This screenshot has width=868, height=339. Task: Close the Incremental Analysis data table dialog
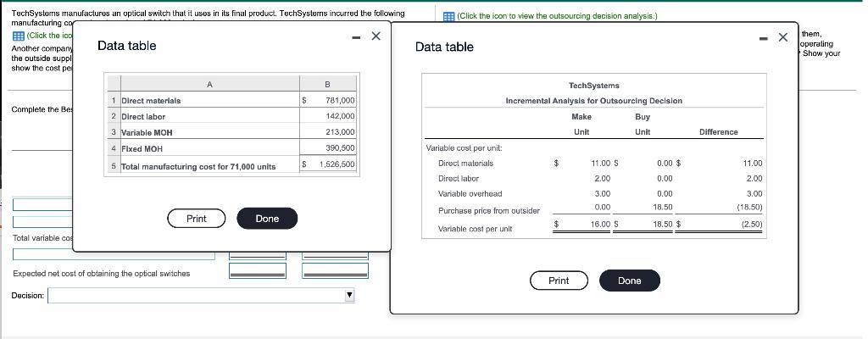click(x=782, y=37)
